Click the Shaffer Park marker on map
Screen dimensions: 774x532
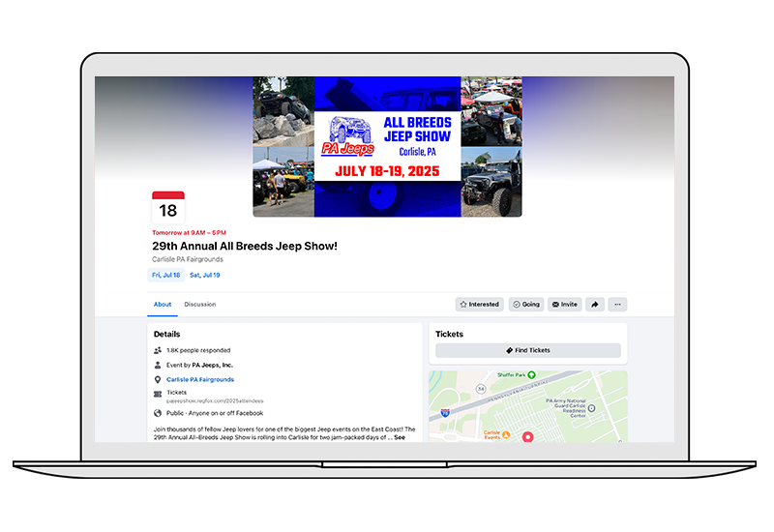[531, 375]
